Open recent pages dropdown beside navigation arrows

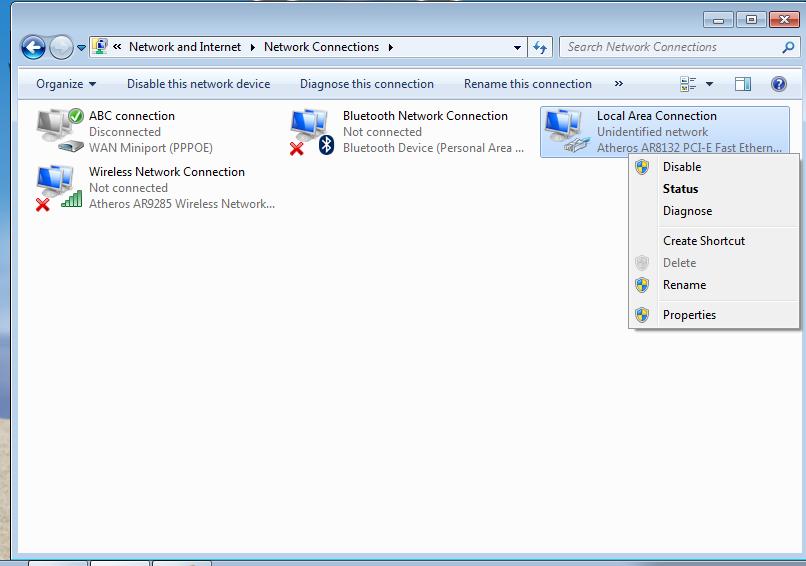[x=81, y=48]
